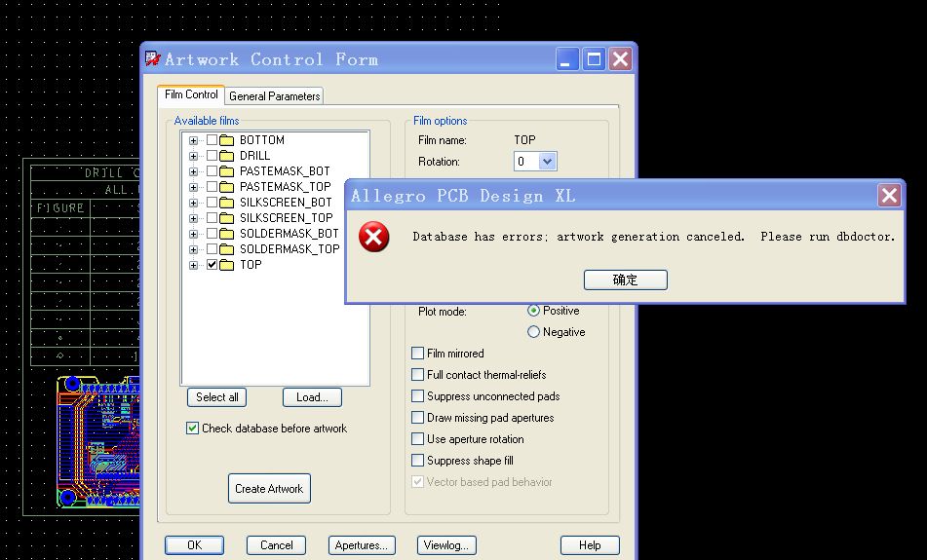Click the BOTTOM film folder icon

227,140
